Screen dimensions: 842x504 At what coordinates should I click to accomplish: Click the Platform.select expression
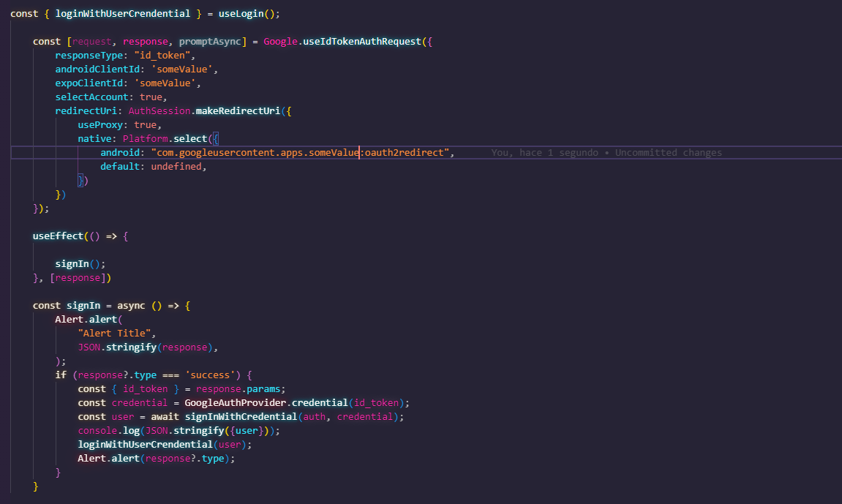[x=166, y=138]
